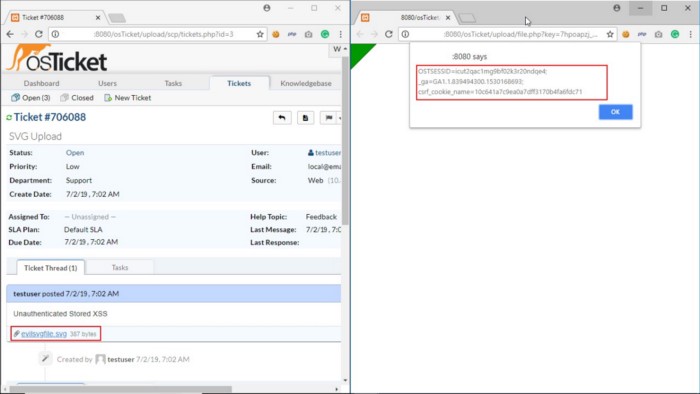This screenshot has width=700, height=394.
Task: Click horizontal scrollbar at bottom of osTicket page
Action: pos(121,389)
